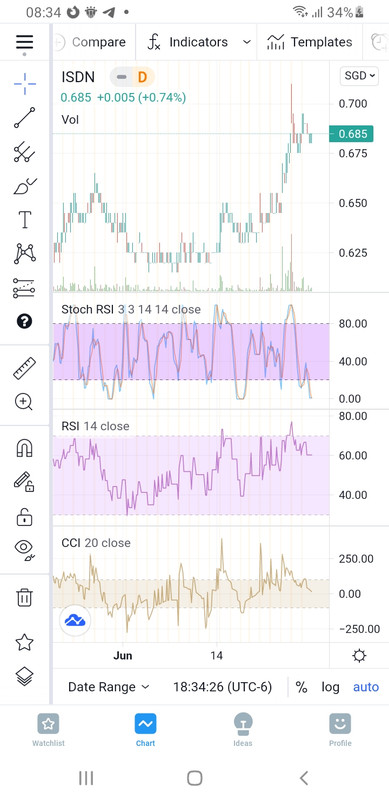Open the help question mark icon
The height and width of the screenshot is (800, 389).
(25, 321)
